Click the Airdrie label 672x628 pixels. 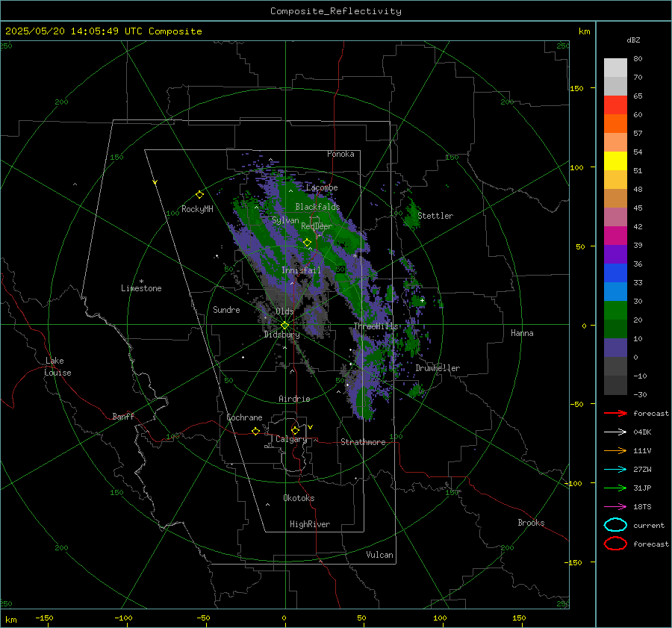pos(294,399)
